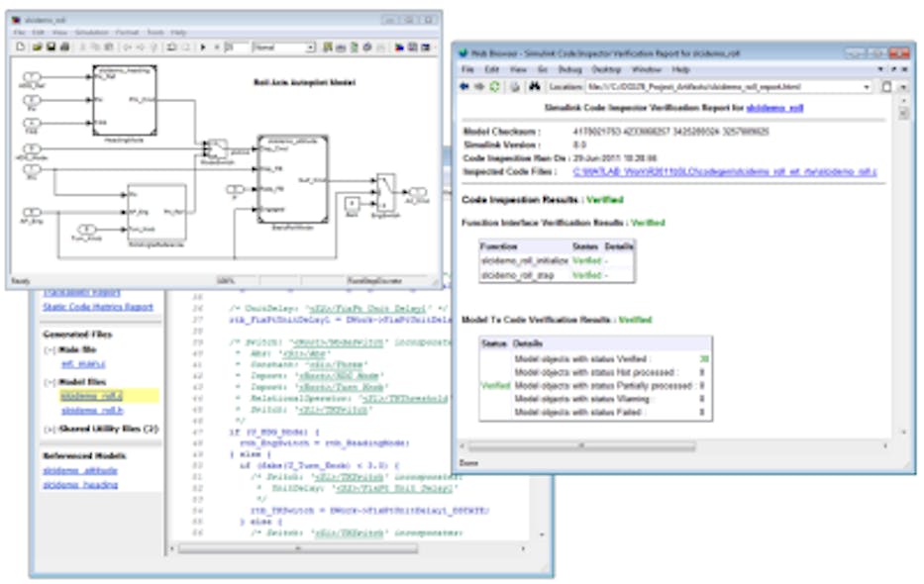Viewport: 924px width, 584px height.
Task: Click the green Refresh icon in Web Browser
Action: click(x=494, y=87)
